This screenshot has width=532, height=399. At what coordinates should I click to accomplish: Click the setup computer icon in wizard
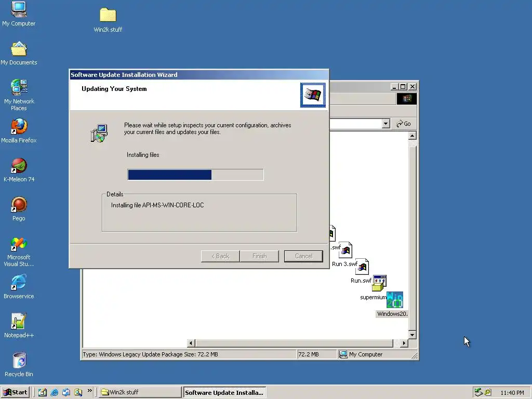tap(99, 133)
